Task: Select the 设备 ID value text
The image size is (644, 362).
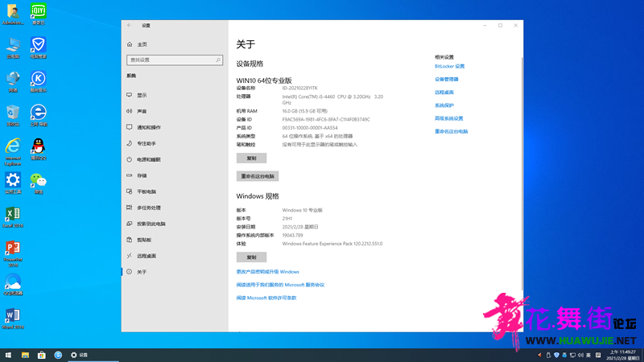Action: tap(326, 119)
